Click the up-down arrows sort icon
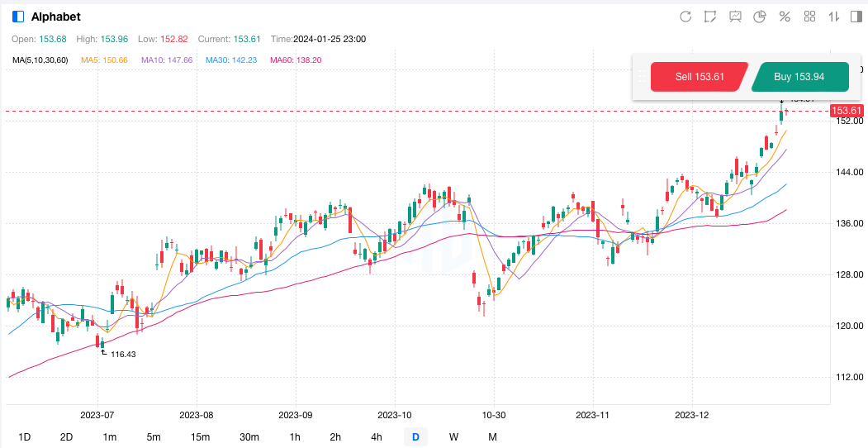Image resolution: width=868 pixels, height=448 pixels. [834, 17]
